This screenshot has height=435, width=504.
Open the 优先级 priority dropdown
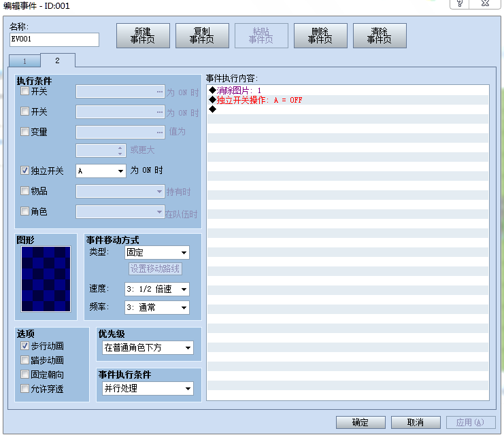tap(148, 347)
